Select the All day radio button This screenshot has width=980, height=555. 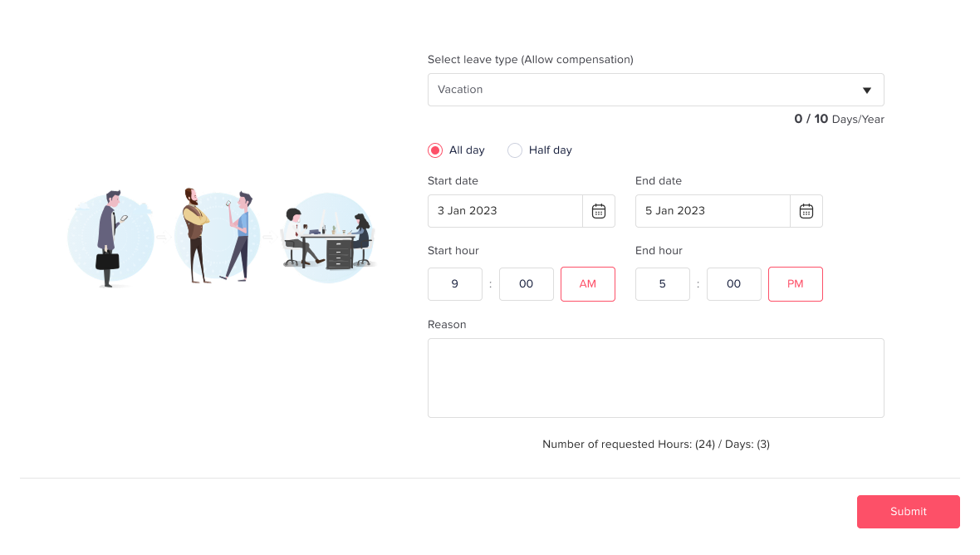(435, 150)
